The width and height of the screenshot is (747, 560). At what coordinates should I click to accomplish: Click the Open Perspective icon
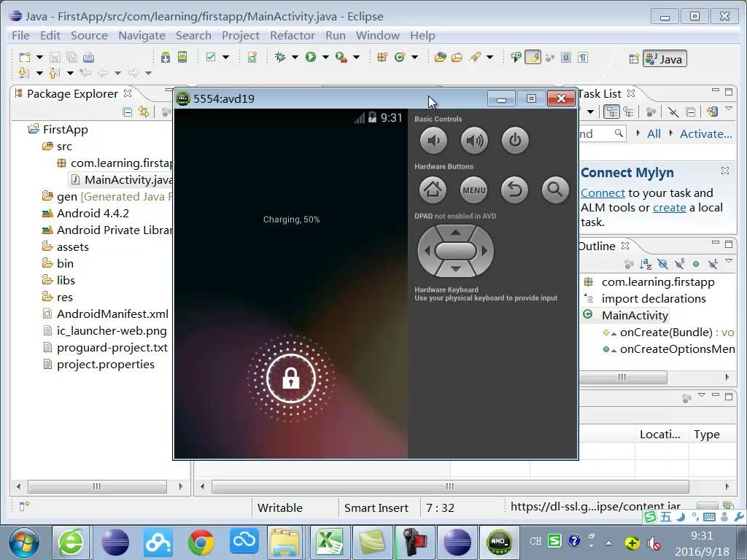[634, 58]
